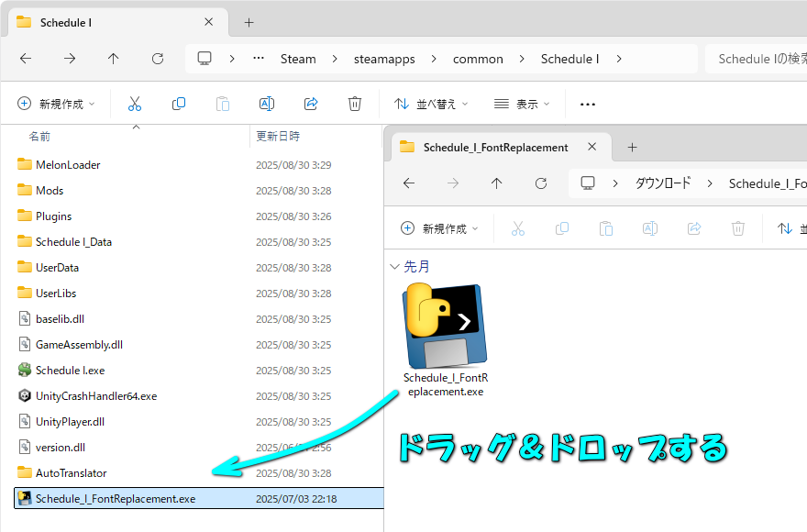
Task: Select UnityCrashHandler64.exe file
Action: click(x=96, y=396)
